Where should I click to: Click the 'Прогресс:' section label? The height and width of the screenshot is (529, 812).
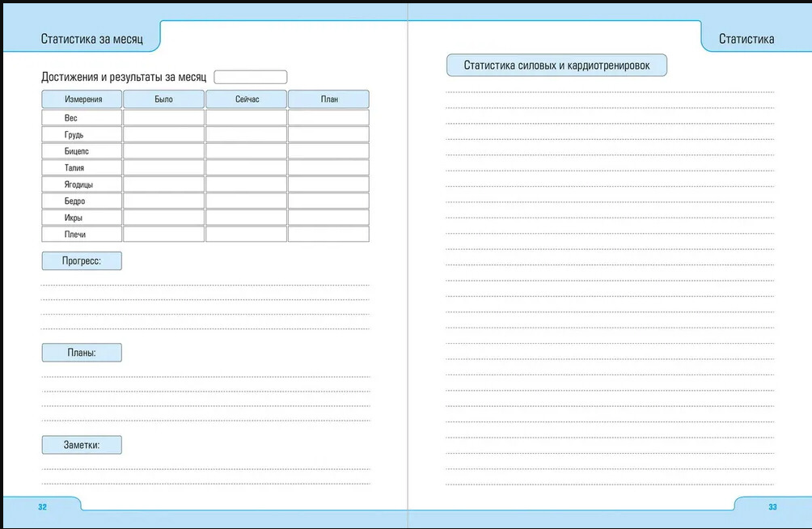(81, 260)
